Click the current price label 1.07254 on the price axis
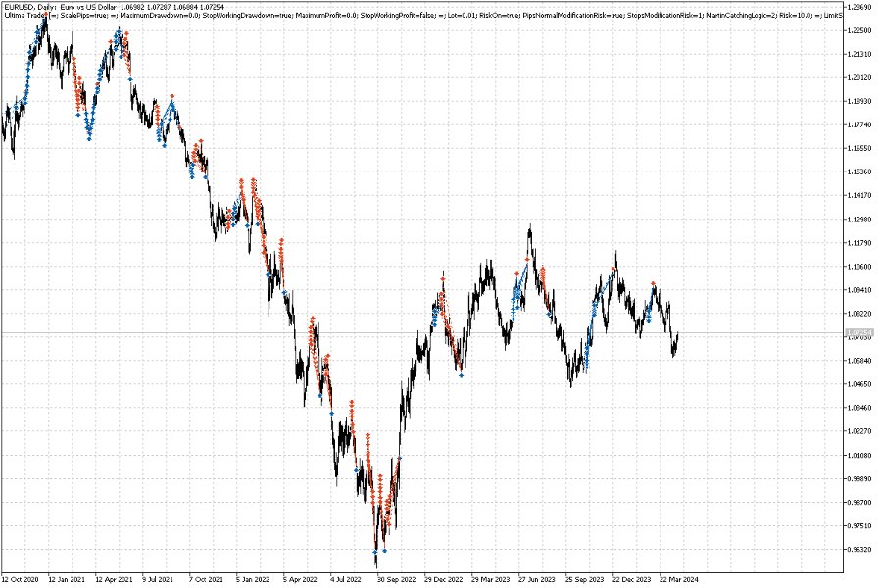This screenshot has height=588, width=882. [859, 333]
